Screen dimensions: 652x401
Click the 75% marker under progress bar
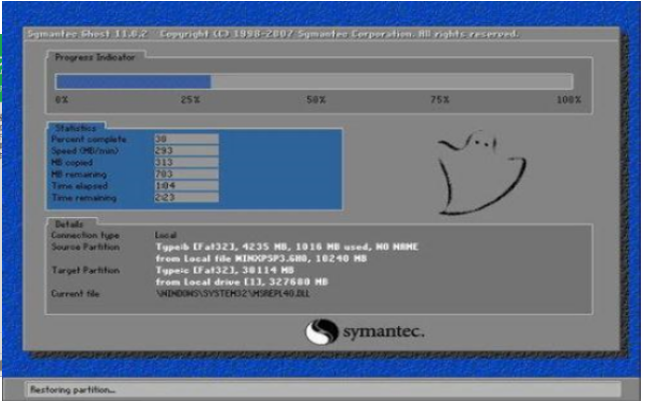tap(439, 101)
